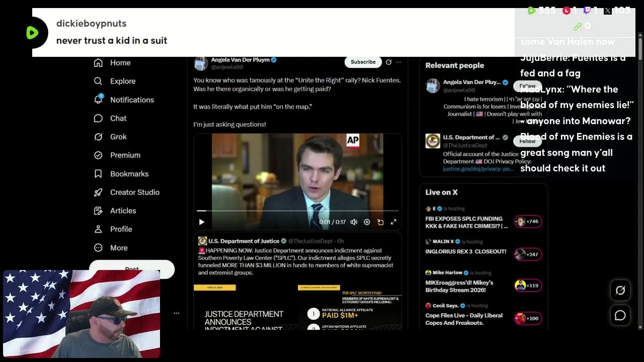This screenshot has width=644, height=362.
Task: Open Angela Van Der Pluym's avatar on the post
Action: pos(201,63)
